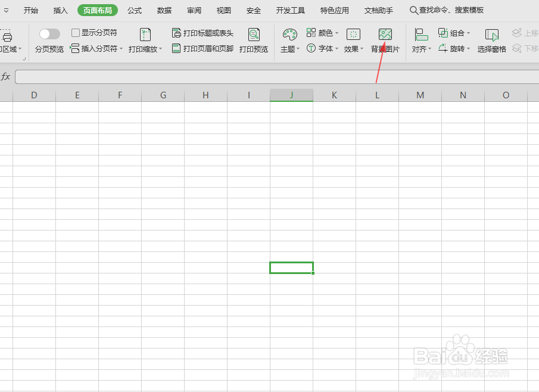
Task: Expand the 打印缩放 dropdown arrow
Action: 161,49
